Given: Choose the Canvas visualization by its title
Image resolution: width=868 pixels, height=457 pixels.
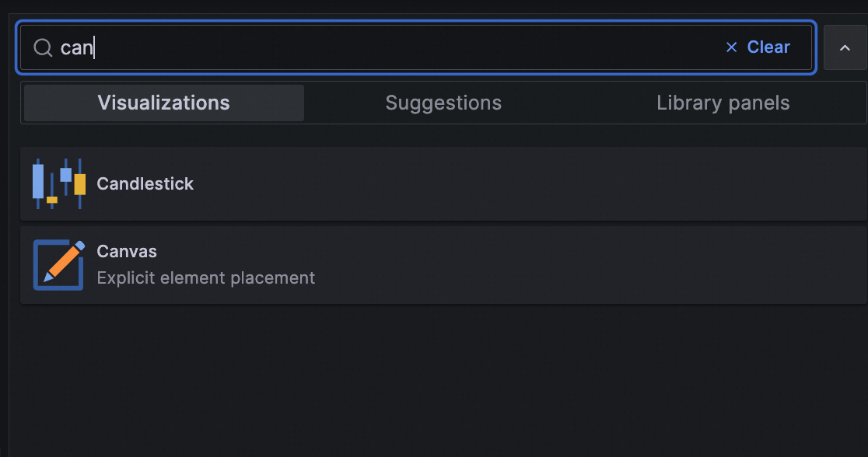Looking at the screenshot, I should (127, 251).
